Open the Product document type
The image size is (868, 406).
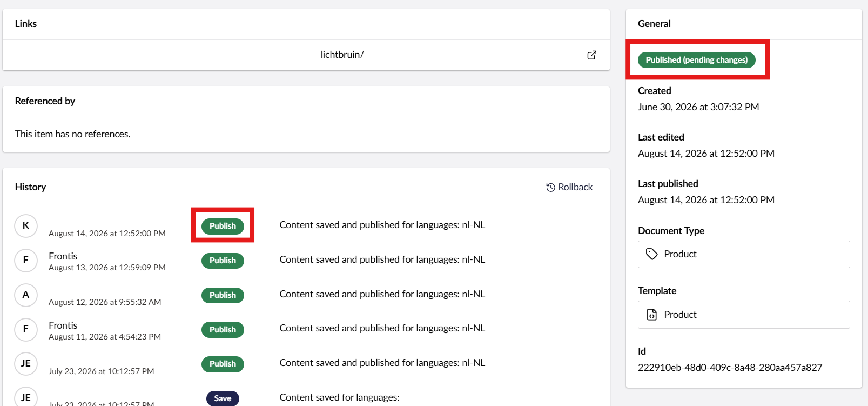point(744,254)
